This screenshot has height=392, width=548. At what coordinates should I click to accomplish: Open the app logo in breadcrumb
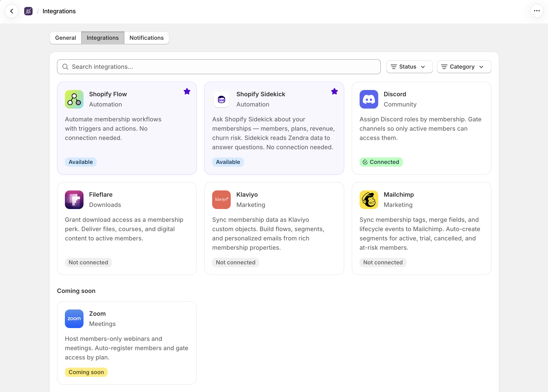coord(28,11)
